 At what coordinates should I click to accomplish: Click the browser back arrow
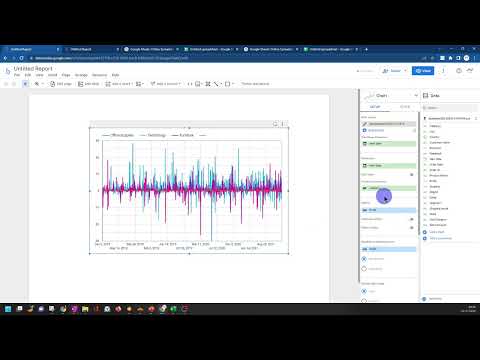tap(5, 58)
